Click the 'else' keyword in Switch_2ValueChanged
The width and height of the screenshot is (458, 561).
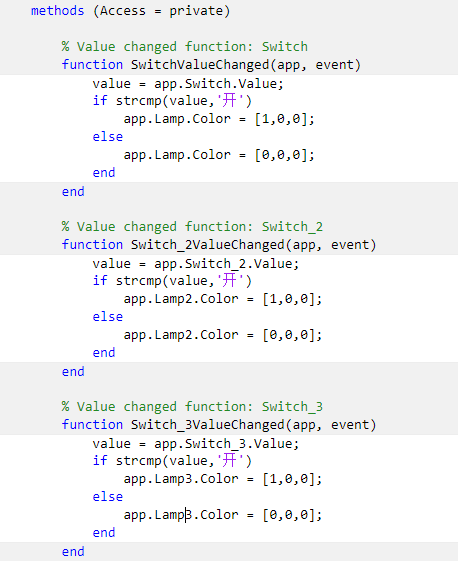(x=108, y=317)
